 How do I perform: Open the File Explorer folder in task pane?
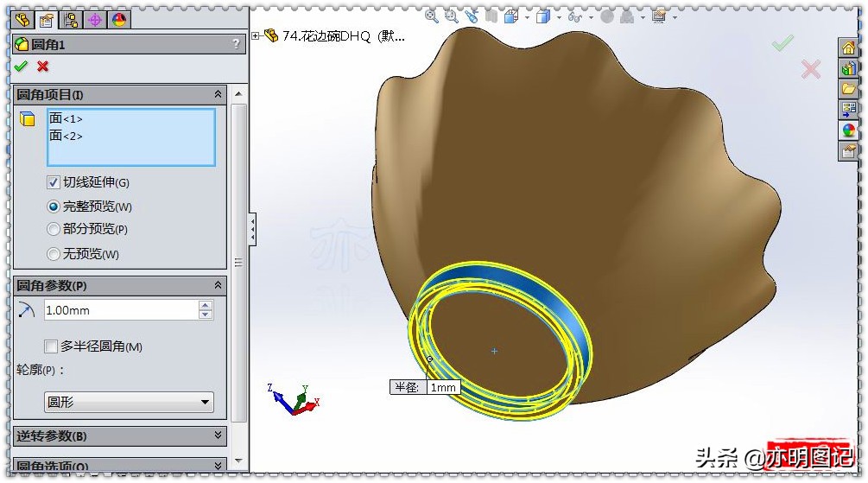[x=849, y=89]
